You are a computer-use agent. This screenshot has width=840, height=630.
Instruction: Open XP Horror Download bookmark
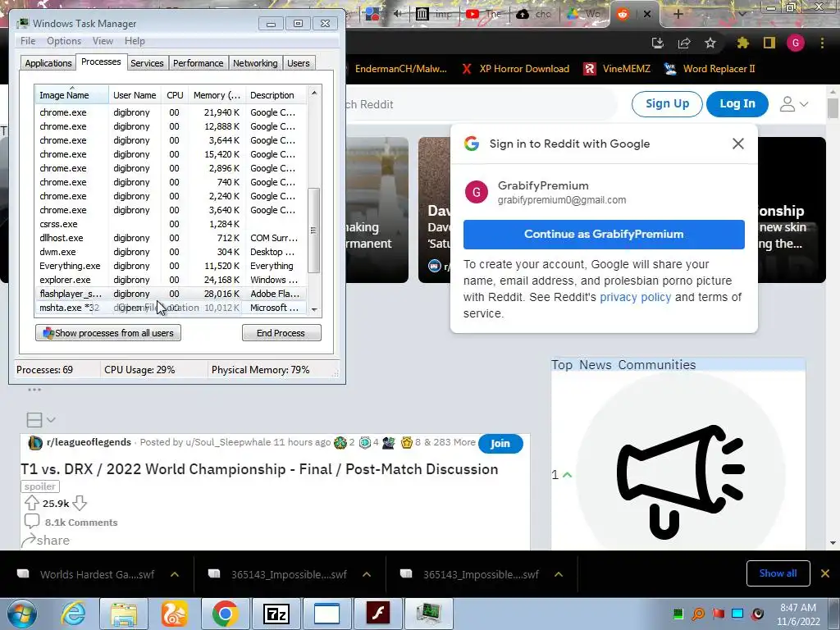516,69
